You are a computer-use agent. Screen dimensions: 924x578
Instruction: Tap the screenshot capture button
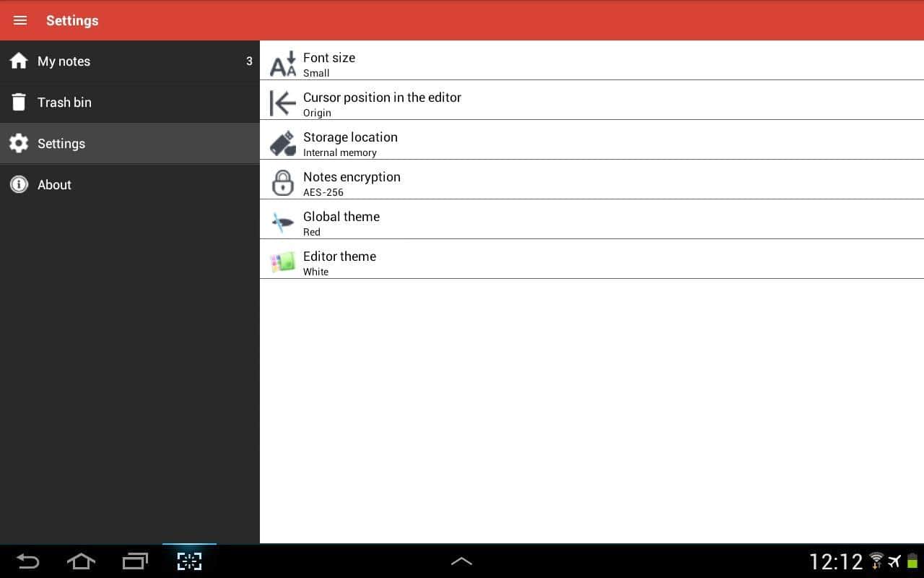point(189,561)
